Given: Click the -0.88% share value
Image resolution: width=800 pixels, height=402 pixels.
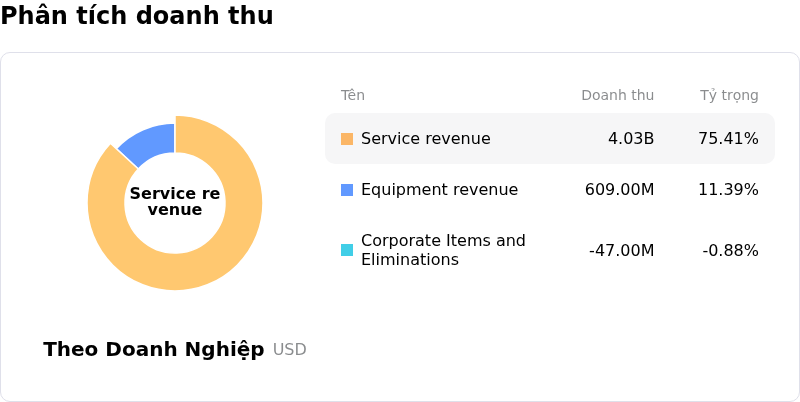Looking at the screenshot, I should tap(730, 250).
